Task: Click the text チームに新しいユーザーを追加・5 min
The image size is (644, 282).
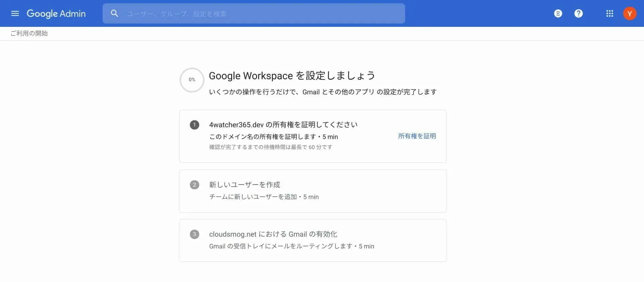Action: (264, 197)
